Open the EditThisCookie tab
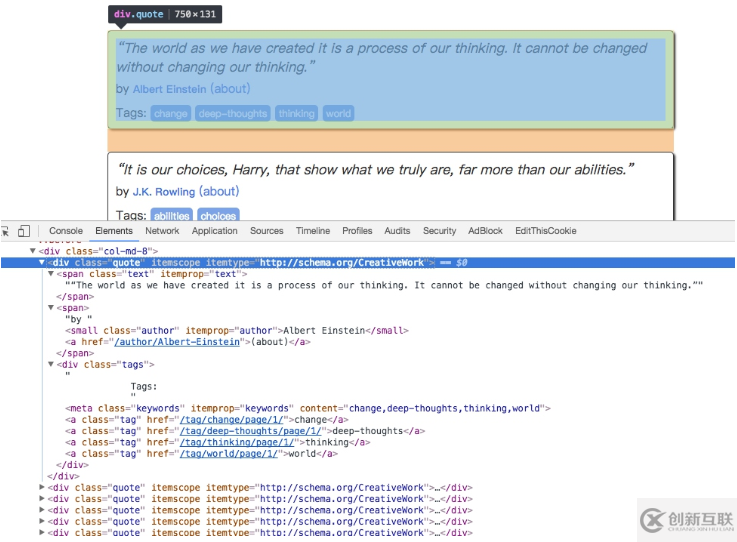This screenshot has height=542, width=737. 546,231
